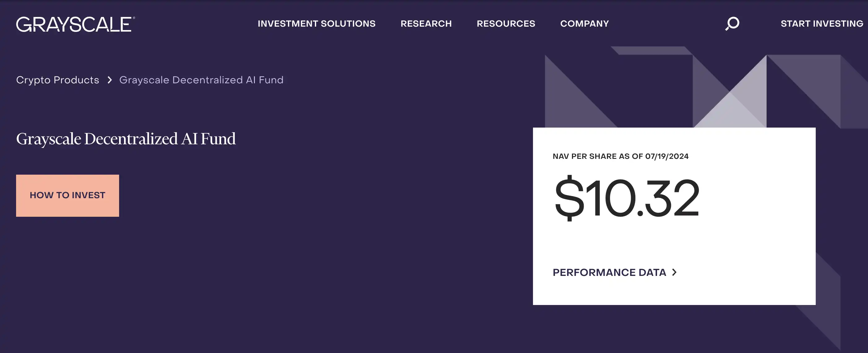Screen dimensions: 868x353
Task: Open the search magnifier icon
Action: [x=732, y=24]
